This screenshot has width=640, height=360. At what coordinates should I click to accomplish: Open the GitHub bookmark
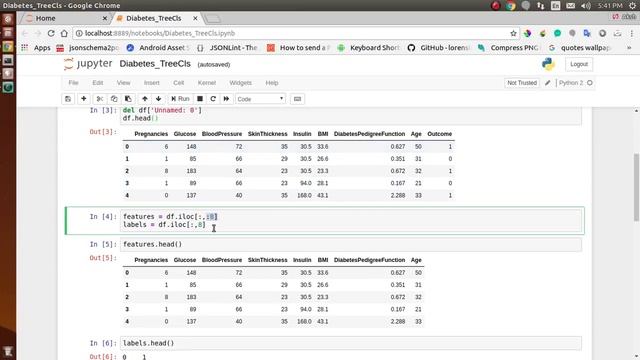pos(439,48)
